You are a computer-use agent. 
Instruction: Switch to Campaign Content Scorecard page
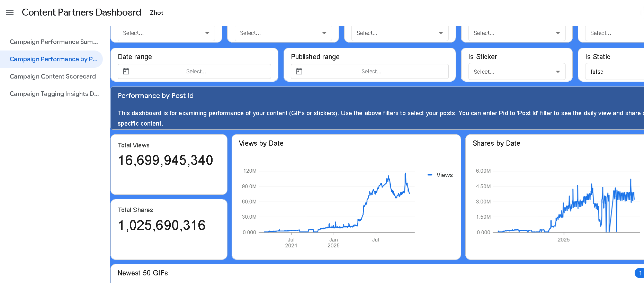53,76
